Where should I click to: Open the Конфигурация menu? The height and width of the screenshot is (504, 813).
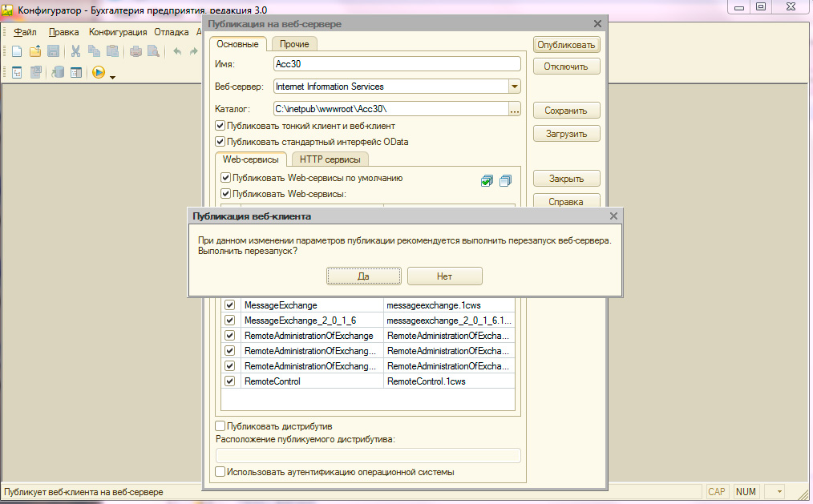[x=118, y=32]
